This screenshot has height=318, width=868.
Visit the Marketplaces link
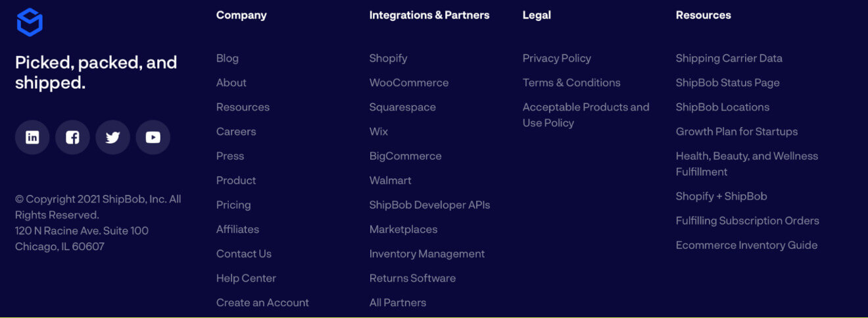coord(403,228)
